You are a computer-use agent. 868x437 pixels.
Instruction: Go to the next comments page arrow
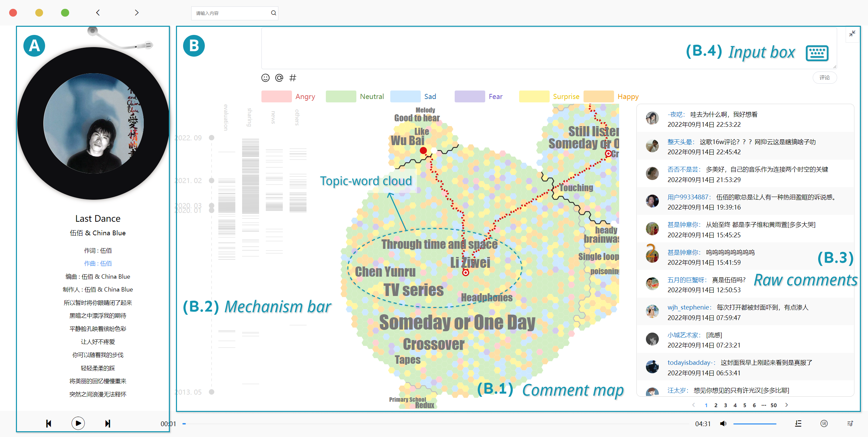[x=787, y=405]
